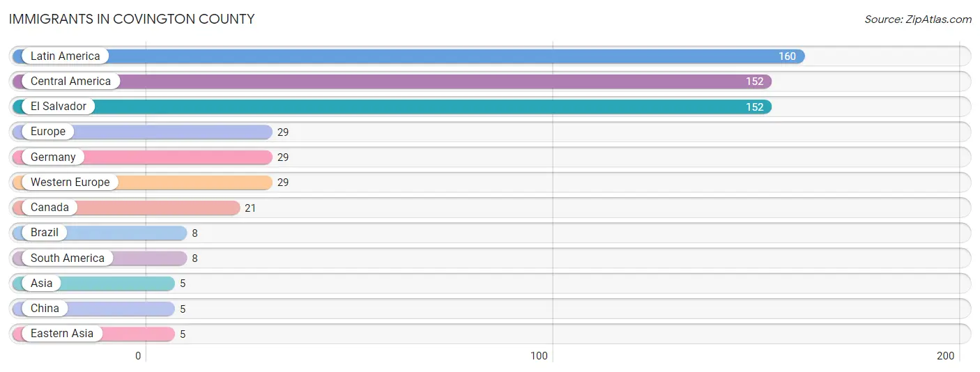Click the value 152 on El Salvador bar

(754, 107)
